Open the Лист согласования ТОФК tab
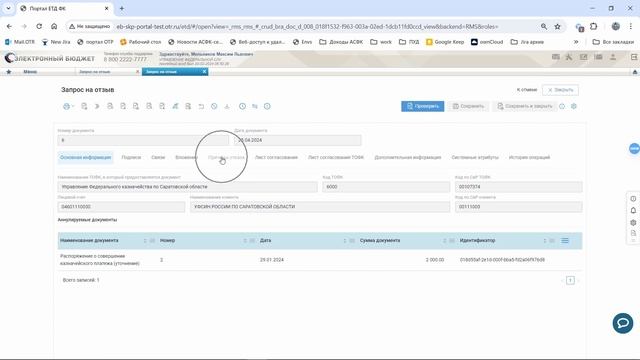640x360 pixels. (336, 158)
